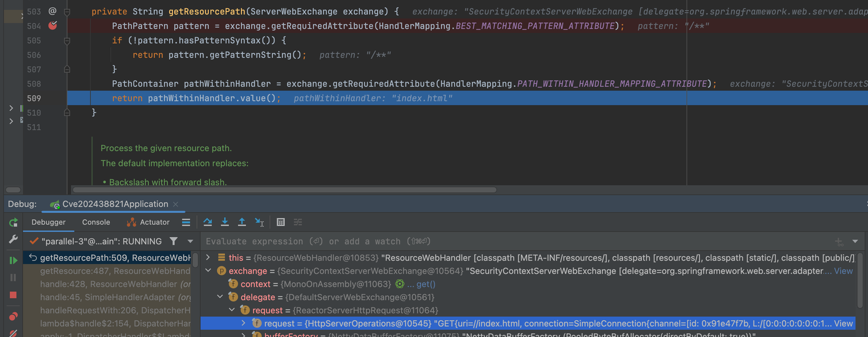Click the Rerun debug session icon
This screenshot has width=868, height=337.
pos(14,223)
